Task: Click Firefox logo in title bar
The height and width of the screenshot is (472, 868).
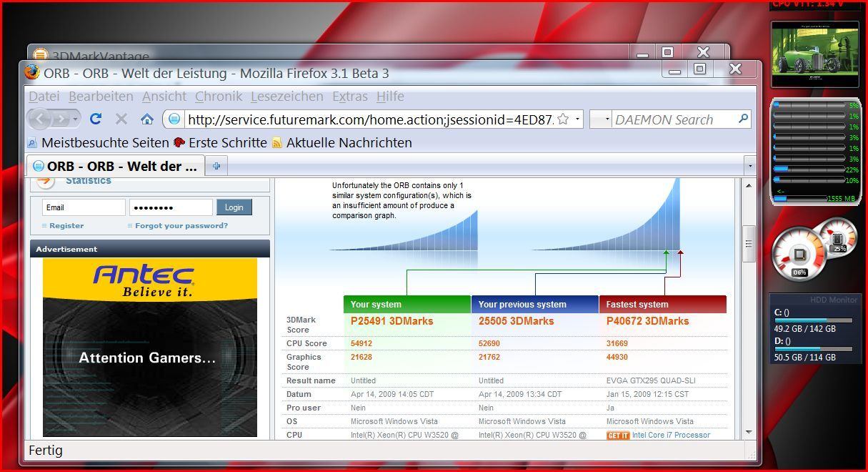Action: [31, 72]
